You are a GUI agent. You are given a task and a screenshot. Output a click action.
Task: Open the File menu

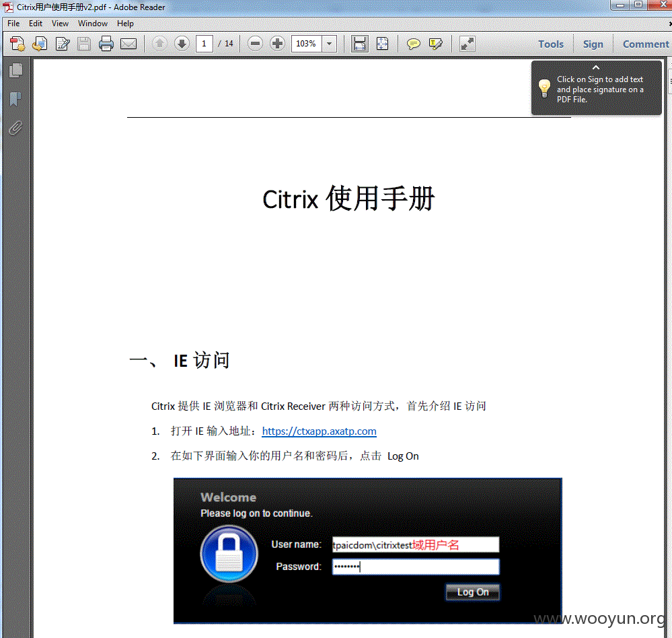point(13,24)
